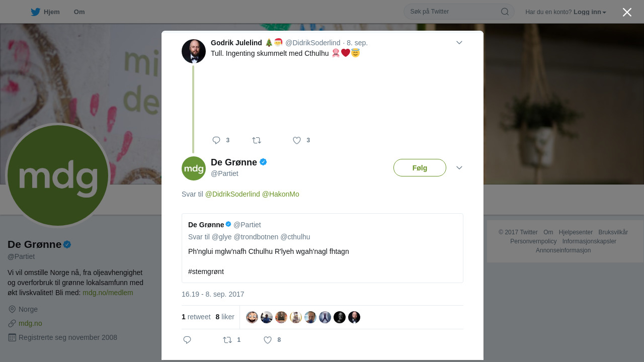Open the @DidrikSoderlind mention link

[x=232, y=194]
